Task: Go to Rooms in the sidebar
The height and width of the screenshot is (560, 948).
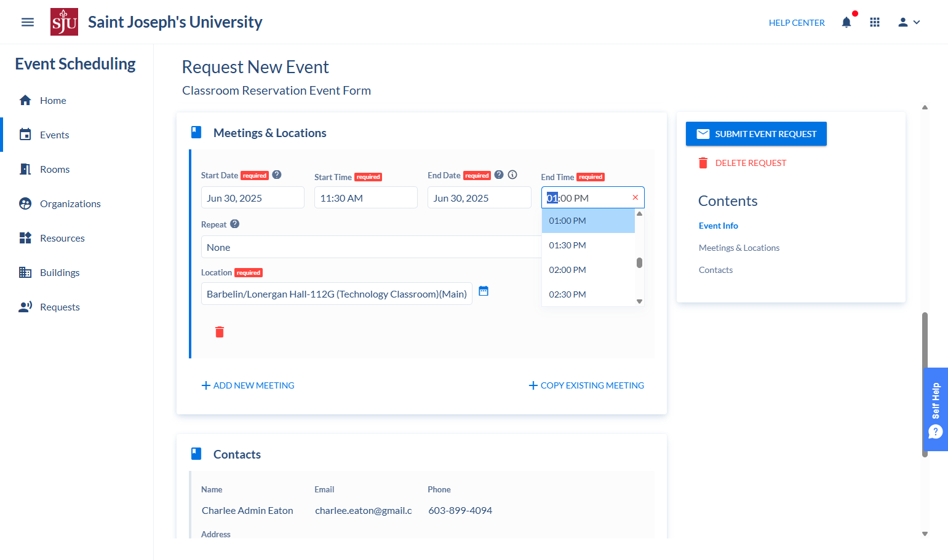Action: click(55, 169)
